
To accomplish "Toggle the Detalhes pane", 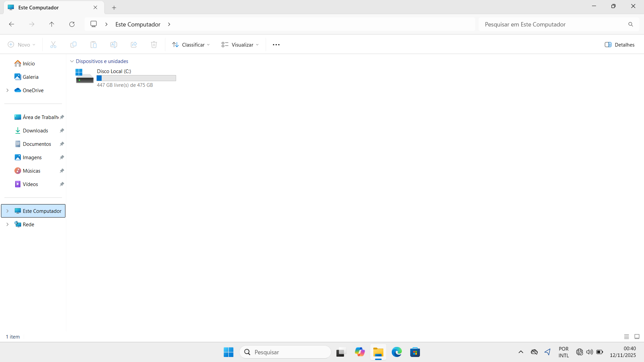I will click(x=620, y=45).
